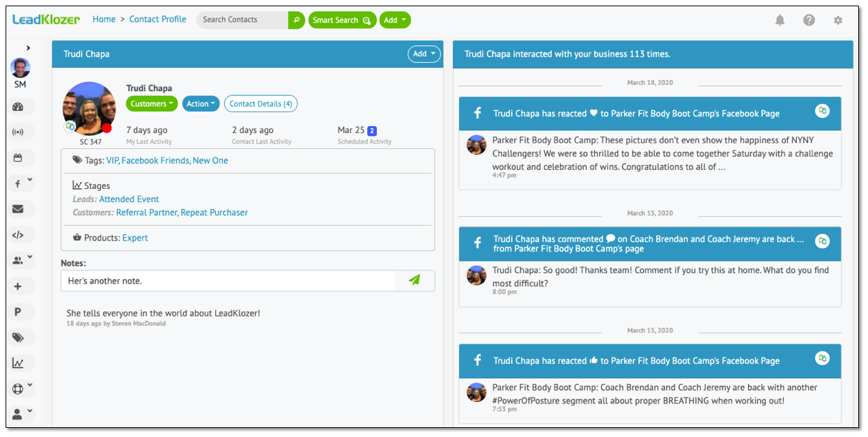Click the Smart Search button
Image resolution: width=868 pixels, height=437 pixels.
tap(342, 20)
